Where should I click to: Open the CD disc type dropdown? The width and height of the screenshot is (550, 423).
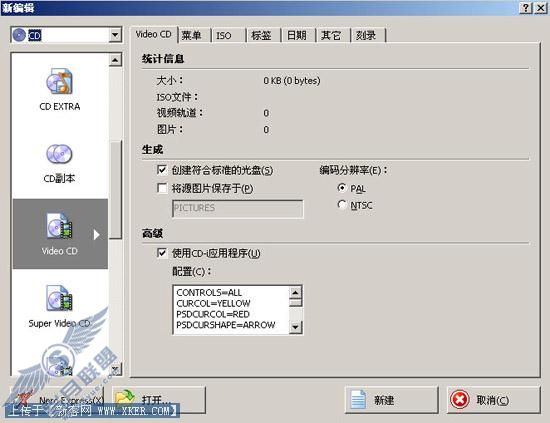(115, 35)
